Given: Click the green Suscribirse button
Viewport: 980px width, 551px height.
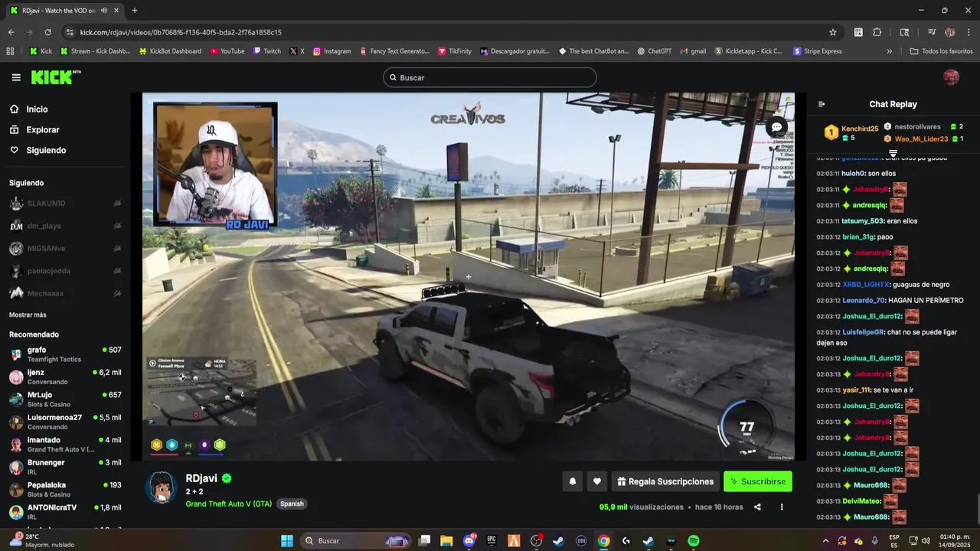Looking at the screenshot, I should [x=758, y=481].
